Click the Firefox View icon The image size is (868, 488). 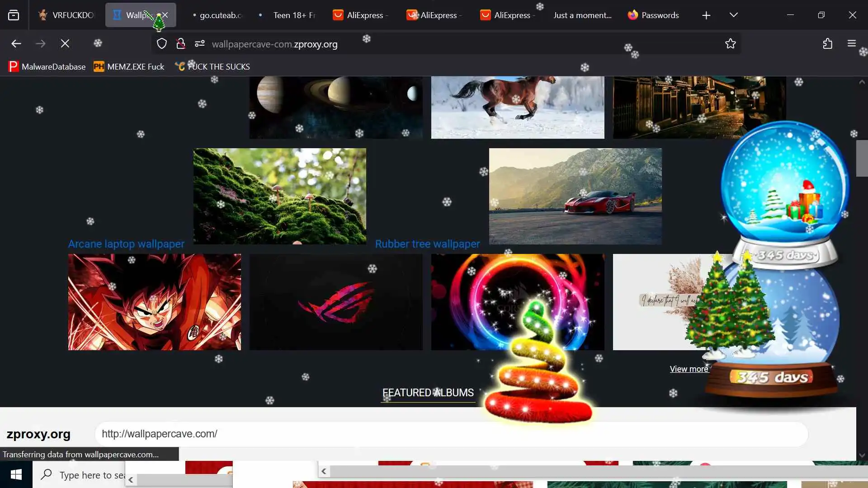pos(14,15)
